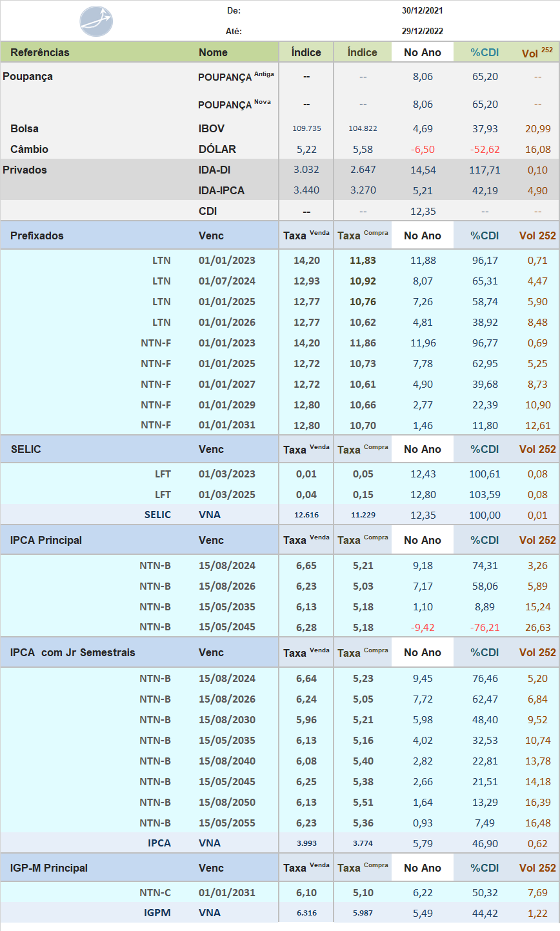Image resolution: width=560 pixels, height=931 pixels.
Task: Select the SELIC section header
Action: coord(26,449)
